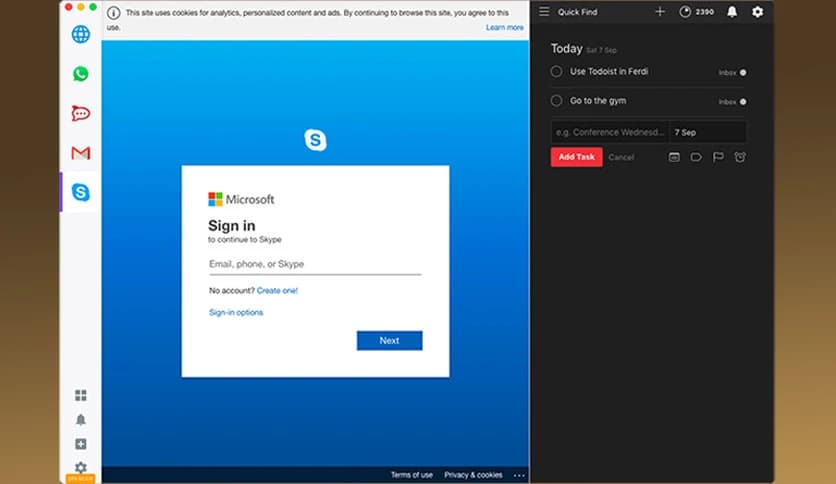Open Todoist hamburger menu

[544, 11]
